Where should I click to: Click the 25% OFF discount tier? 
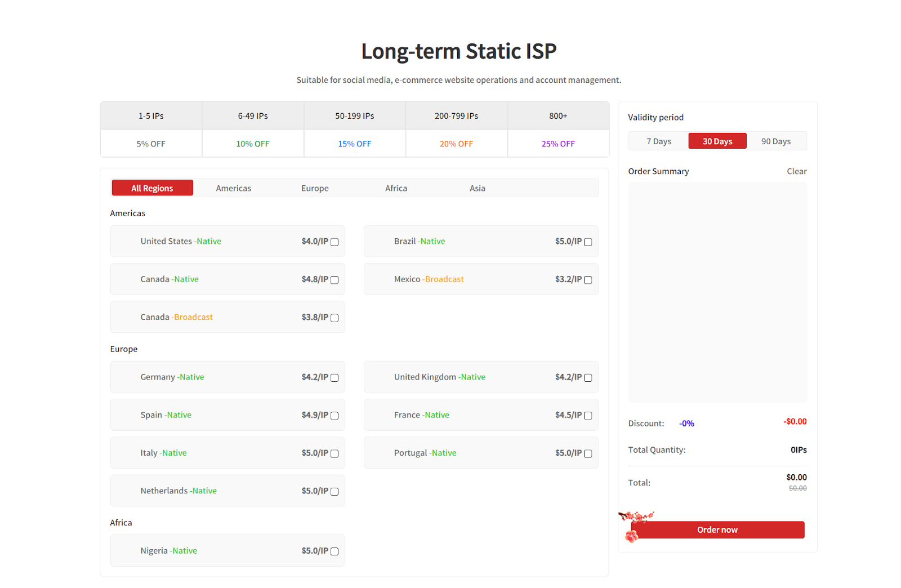tap(558, 144)
